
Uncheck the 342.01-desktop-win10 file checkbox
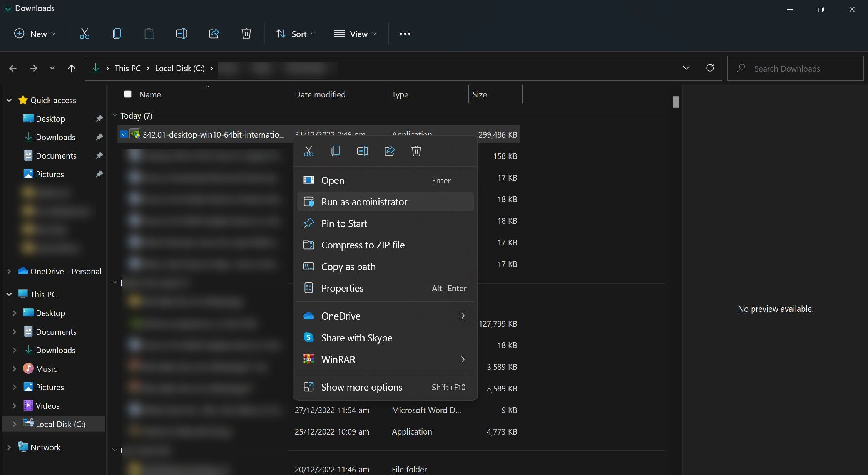(x=124, y=134)
